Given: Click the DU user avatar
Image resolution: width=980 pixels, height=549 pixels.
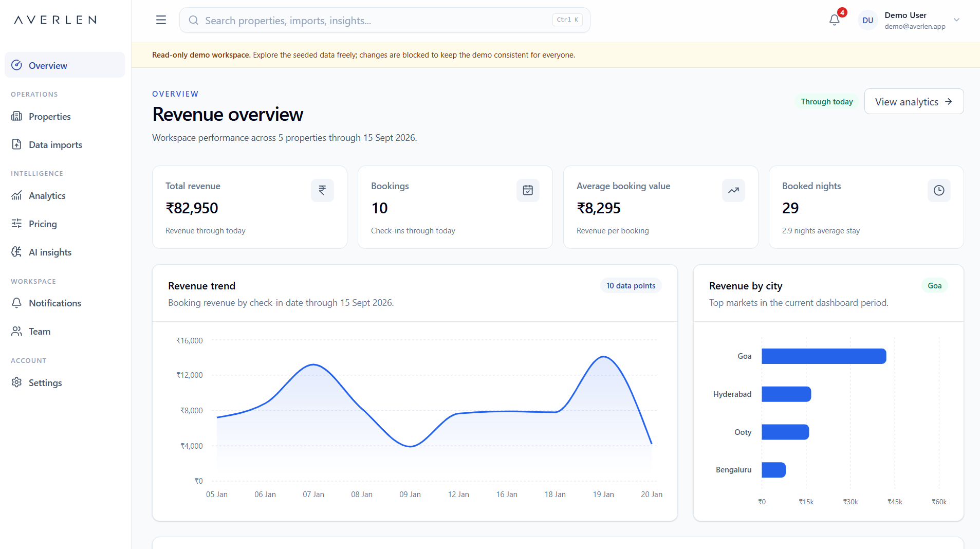Looking at the screenshot, I should [868, 20].
